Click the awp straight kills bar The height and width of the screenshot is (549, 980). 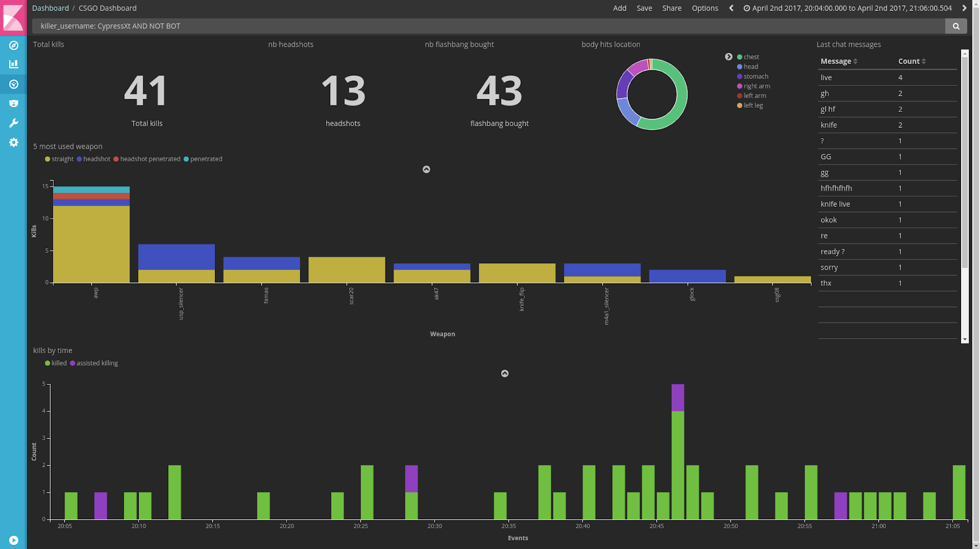(91, 244)
